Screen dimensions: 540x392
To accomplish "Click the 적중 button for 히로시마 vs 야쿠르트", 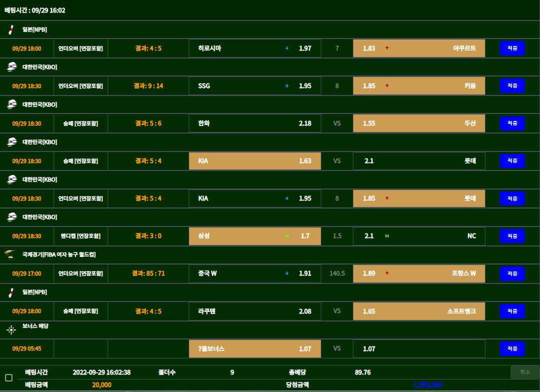I will click(512, 48).
